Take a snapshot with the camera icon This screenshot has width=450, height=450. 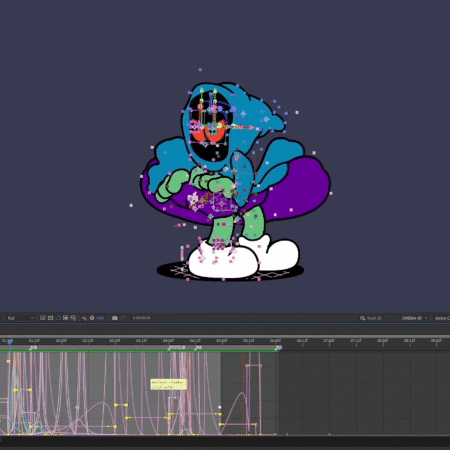(x=115, y=318)
